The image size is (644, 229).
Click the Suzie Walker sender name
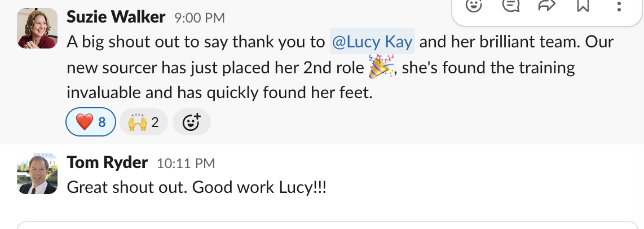pos(116,17)
